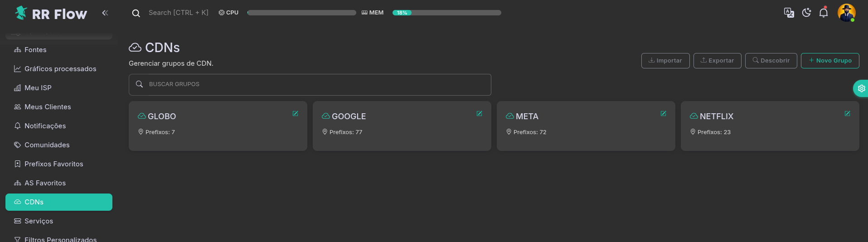The height and width of the screenshot is (242, 868).
Task: Open the user avatar menu
Action: [x=846, y=13]
